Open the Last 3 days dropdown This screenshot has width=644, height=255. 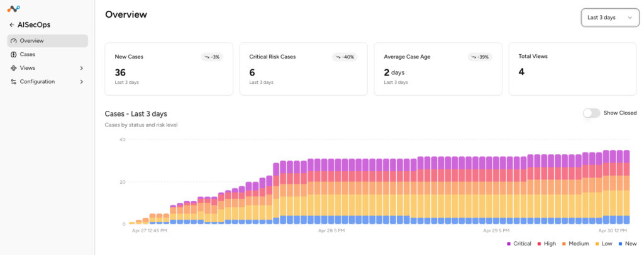pyautogui.click(x=609, y=18)
